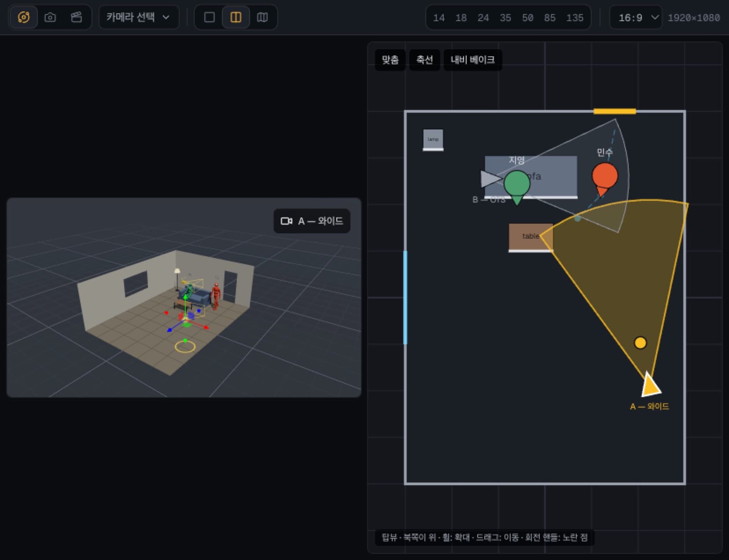The height and width of the screenshot is (560, 729).
Task: Click camera A wide triangle marker
Action: pyautogui.click(x=650, y=385)
